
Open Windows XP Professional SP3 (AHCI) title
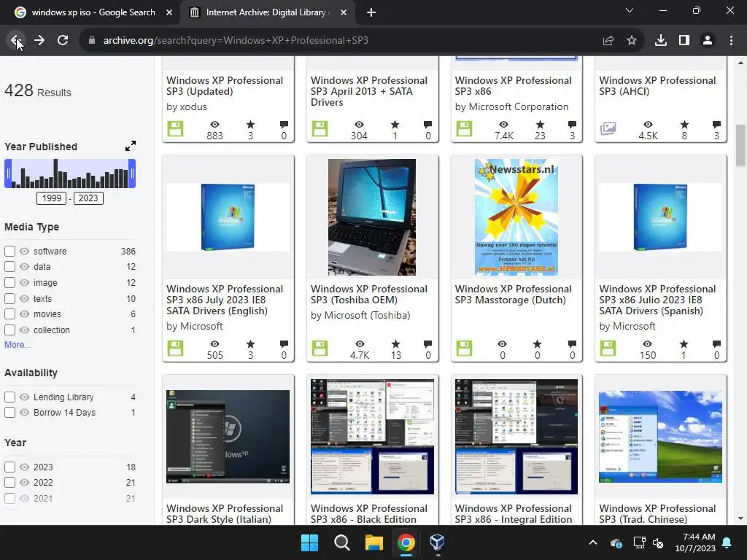(x=657, y=86)
